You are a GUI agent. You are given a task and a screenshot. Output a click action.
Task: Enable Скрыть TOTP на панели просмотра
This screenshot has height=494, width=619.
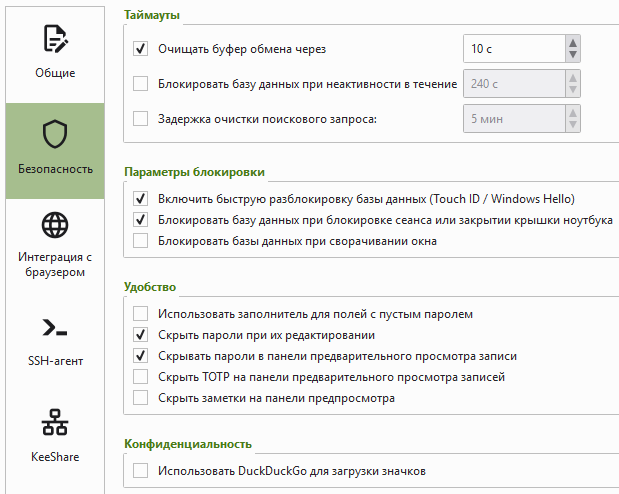tap(140, 377)
